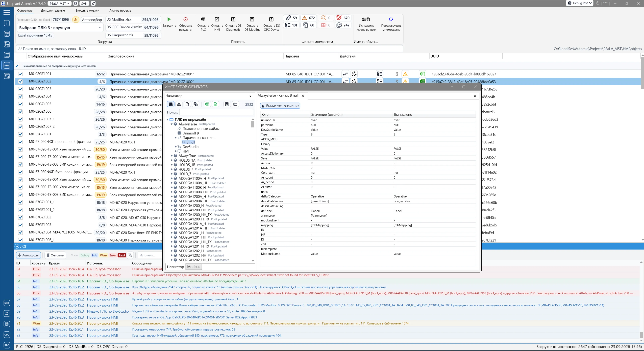
Task: Click the Сбросить результат reset icon
Action: tap(186, 19)
